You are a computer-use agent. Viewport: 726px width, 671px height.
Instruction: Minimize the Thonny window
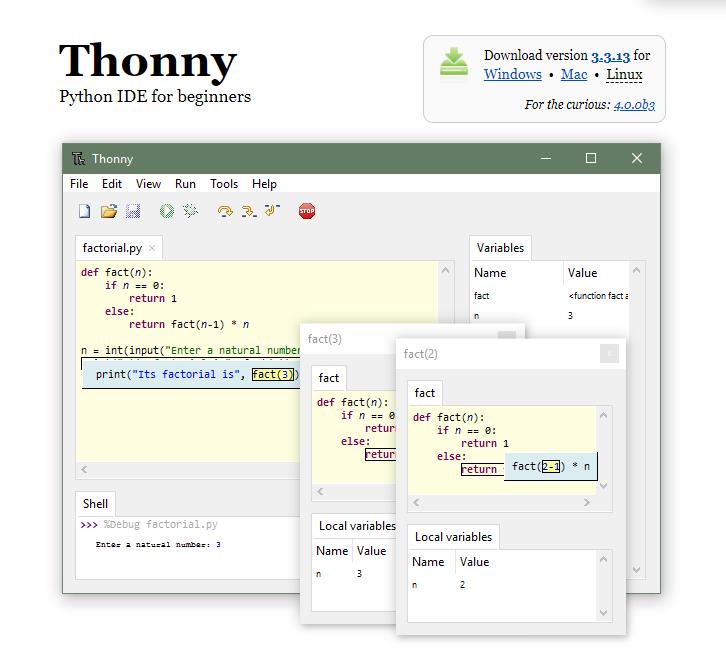click(x=546, y=158)
